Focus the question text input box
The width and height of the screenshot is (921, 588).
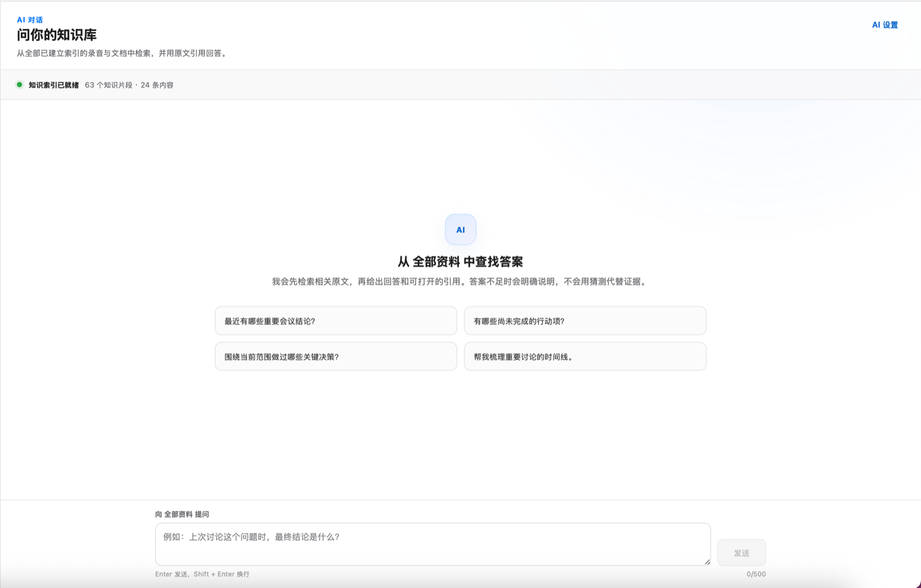433,544
